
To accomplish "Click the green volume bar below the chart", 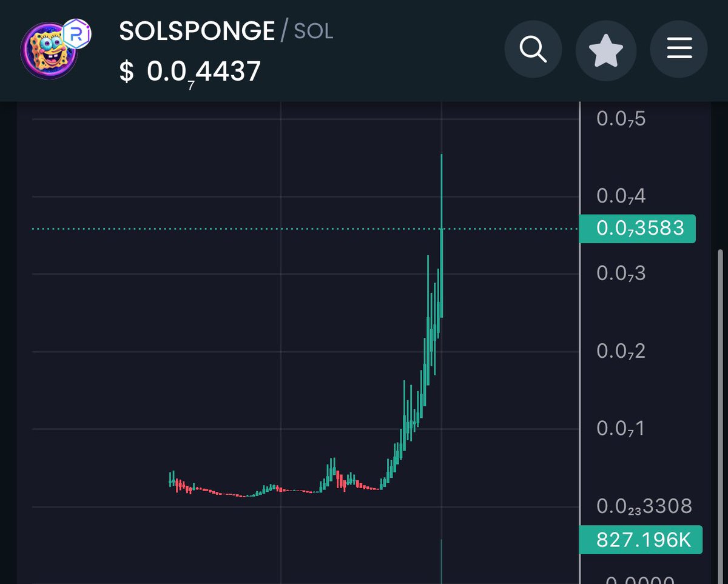I will pos(441,561).
